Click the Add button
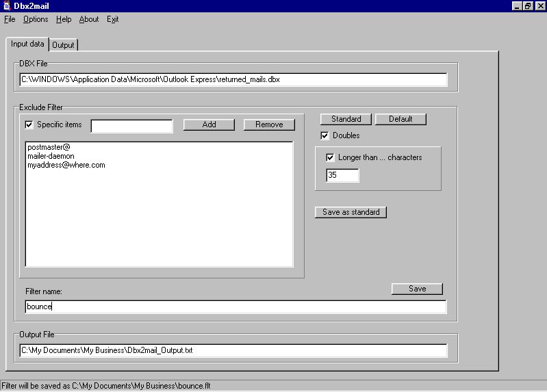547x392 pixels. point(209,125)
